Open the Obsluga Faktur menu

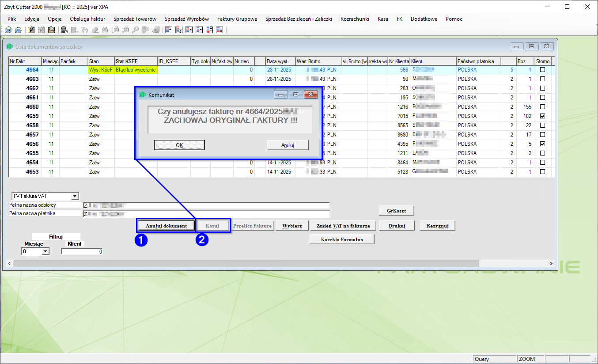click(x=87, y=19)
